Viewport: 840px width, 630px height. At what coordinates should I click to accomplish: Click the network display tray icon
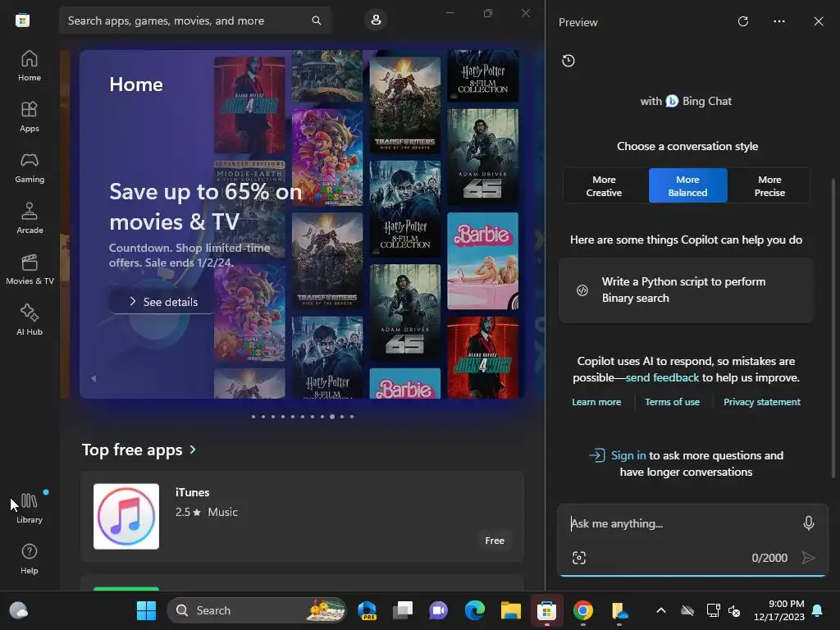(x=713, y=610)
